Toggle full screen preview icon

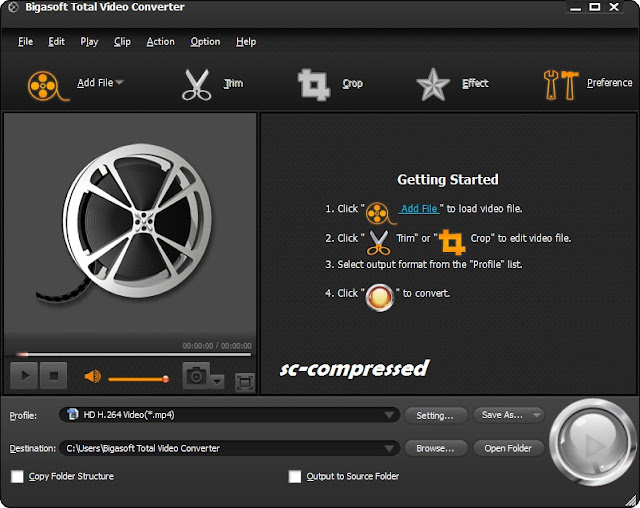click(244, 382)
